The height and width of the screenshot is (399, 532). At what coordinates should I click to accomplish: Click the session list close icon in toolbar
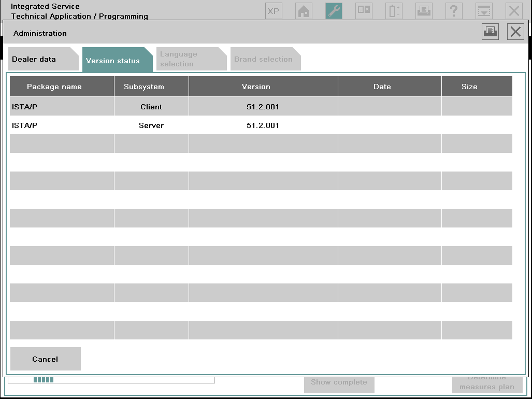[364, 11]
